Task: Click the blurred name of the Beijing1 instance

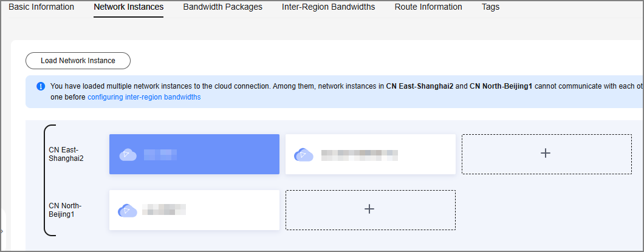Action: pyautogui.click(x=164, y=209)
